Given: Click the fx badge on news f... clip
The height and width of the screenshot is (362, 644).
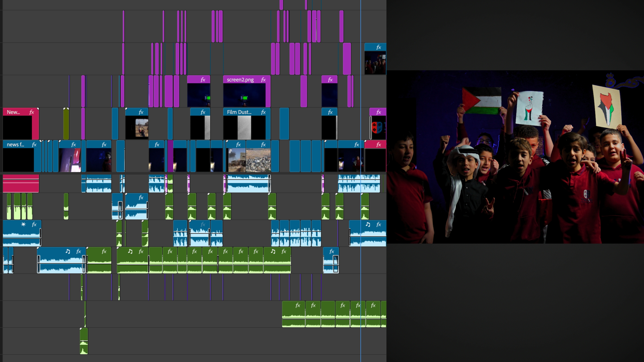Looking at the screenshot, I should 34,145.
